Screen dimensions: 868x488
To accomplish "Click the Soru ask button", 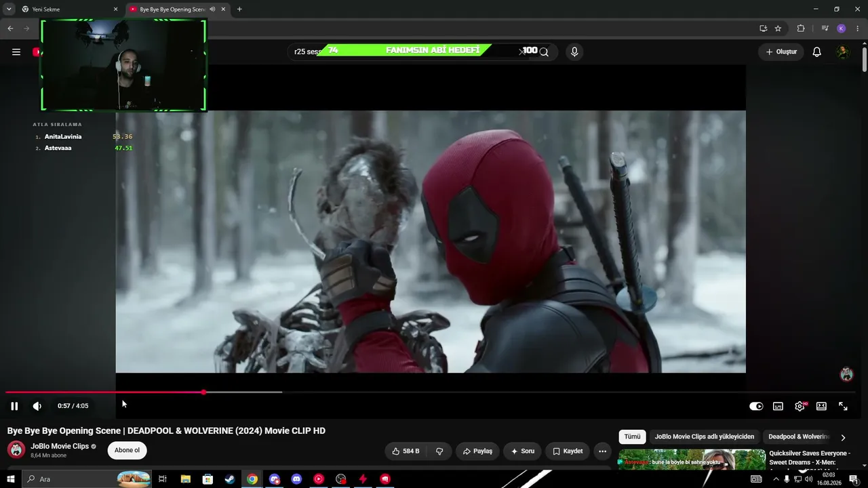I will (523, 451).
